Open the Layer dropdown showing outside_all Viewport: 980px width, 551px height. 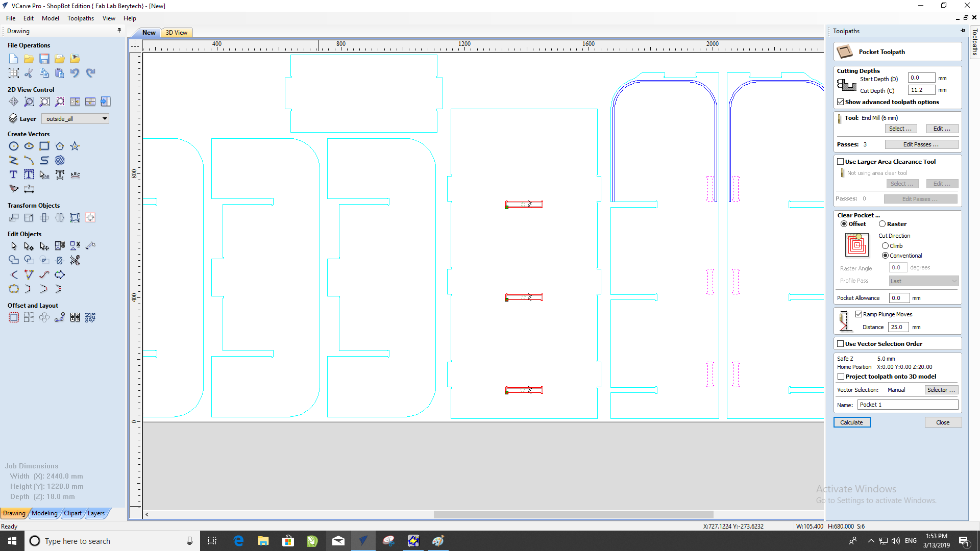pos(76,119)
